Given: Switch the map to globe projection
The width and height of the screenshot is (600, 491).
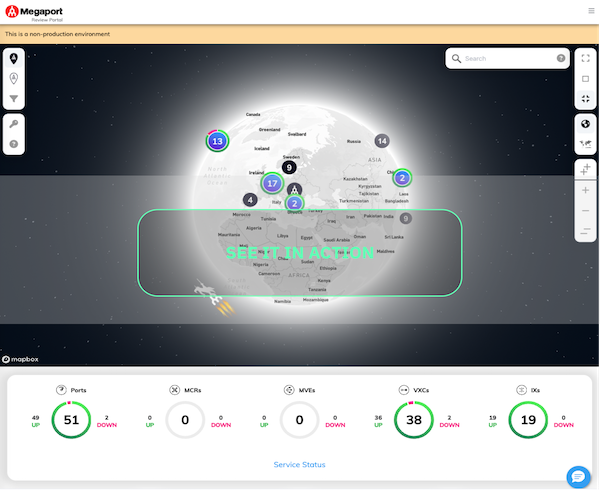Looking at the screenshot, I should point(586,124).
